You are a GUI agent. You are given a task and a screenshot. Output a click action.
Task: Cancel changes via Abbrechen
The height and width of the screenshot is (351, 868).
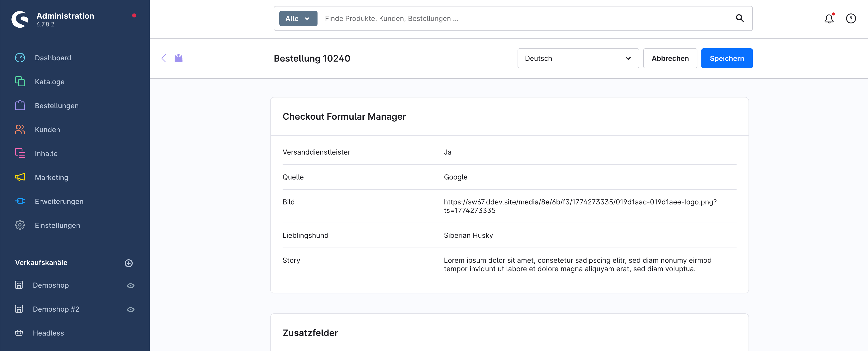pyautogui.click(x=670, y=58)
